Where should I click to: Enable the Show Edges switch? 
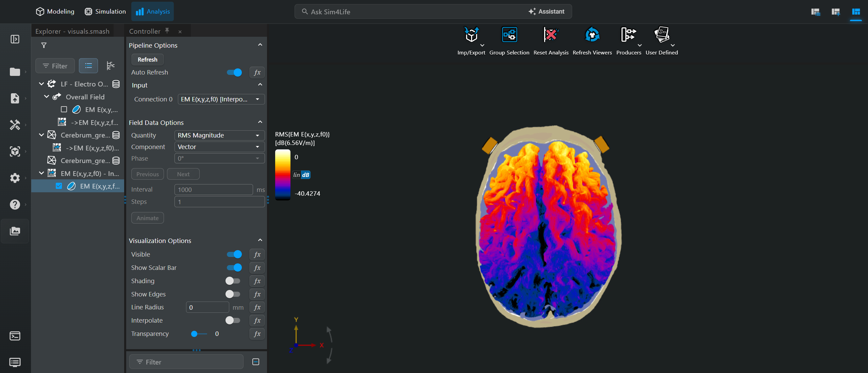point(233,294)
